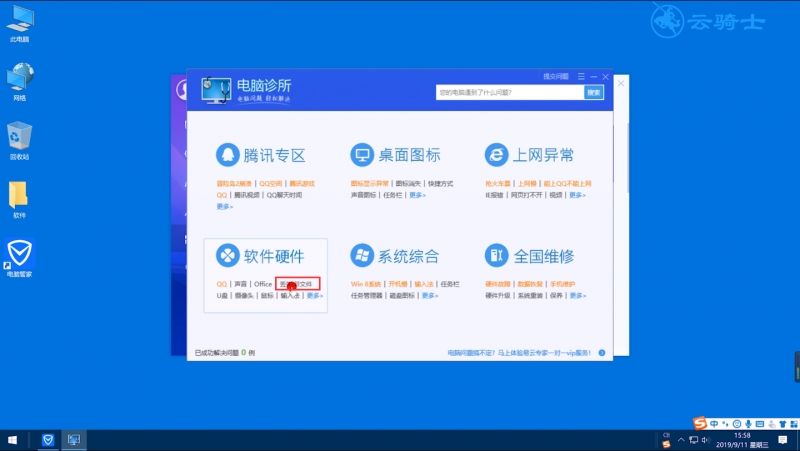Image resolution: width=800 pixels, height=451 pixels.
Task: Click the 搜索 search button
Action: coord(593,92)
